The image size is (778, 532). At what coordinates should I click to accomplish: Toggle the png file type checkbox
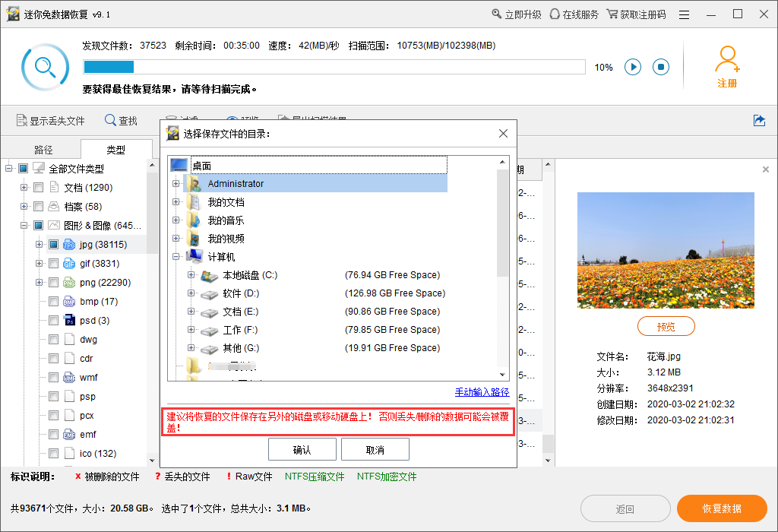pos(53,283)
